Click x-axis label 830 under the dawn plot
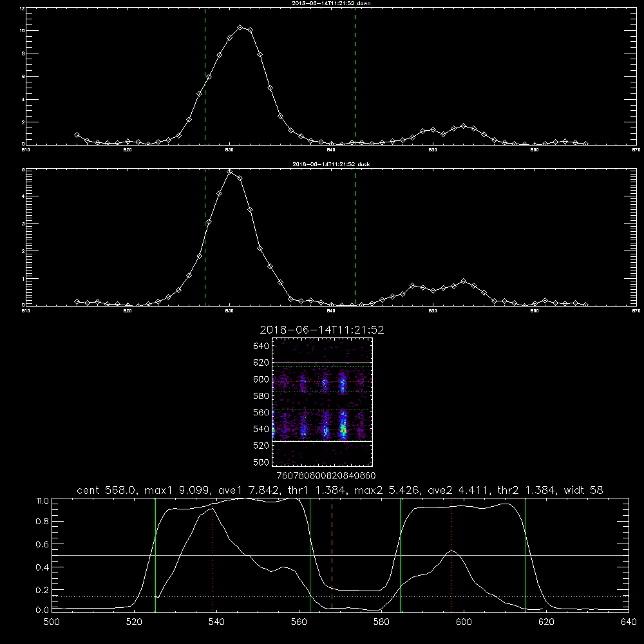 (x=229, y=150)
